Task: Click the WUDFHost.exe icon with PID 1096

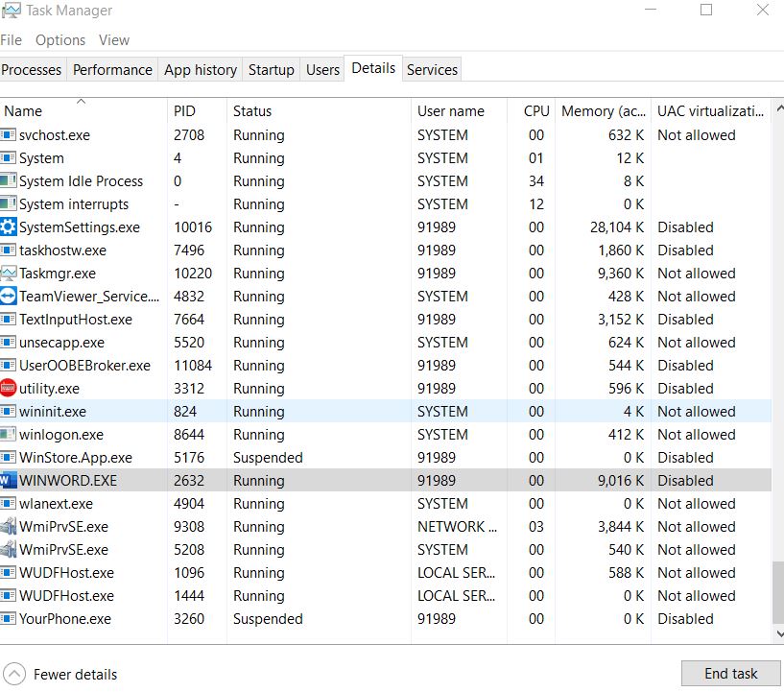Action: (8, 572)
